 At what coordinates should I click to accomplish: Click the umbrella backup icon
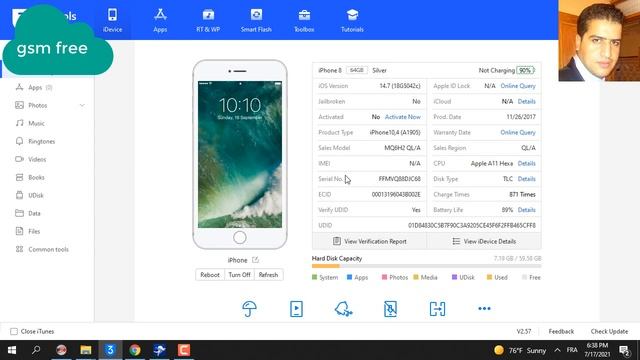pyautogui.click(x=249, y=309)
